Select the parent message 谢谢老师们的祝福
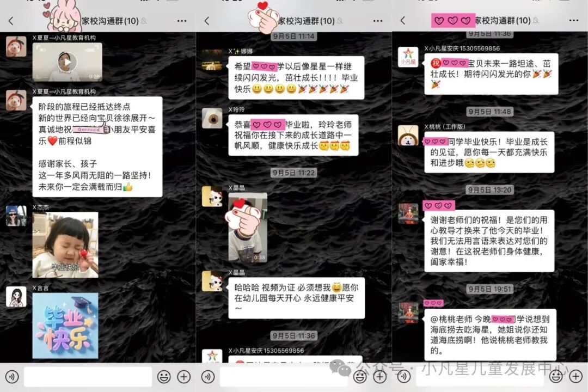Screen dimensions: 588x392 489,241
